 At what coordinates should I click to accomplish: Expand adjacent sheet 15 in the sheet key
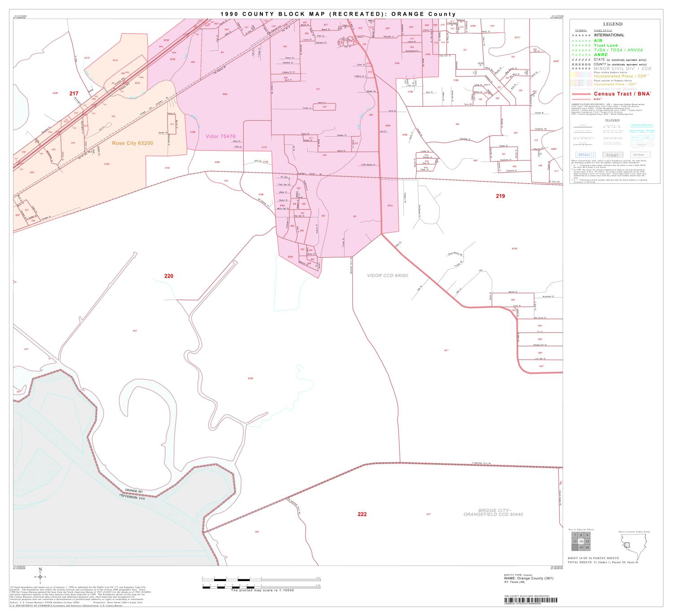tap(587, 541)
